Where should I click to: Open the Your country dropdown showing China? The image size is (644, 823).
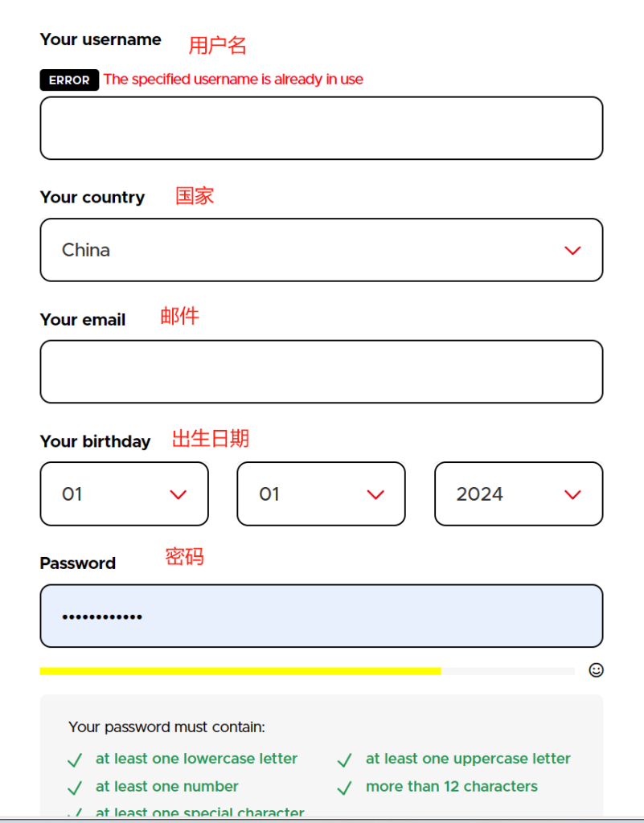(x=322, y=250)
